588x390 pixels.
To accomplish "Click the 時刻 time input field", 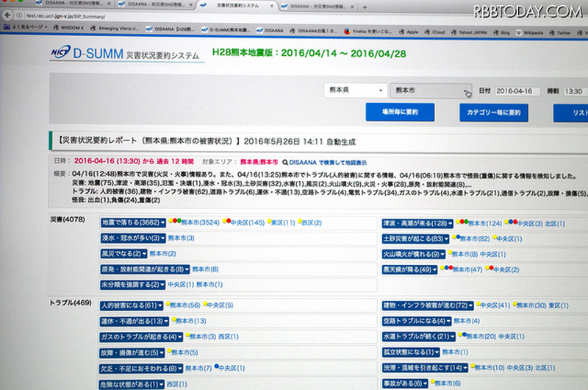I will click(x=575, y=92).
